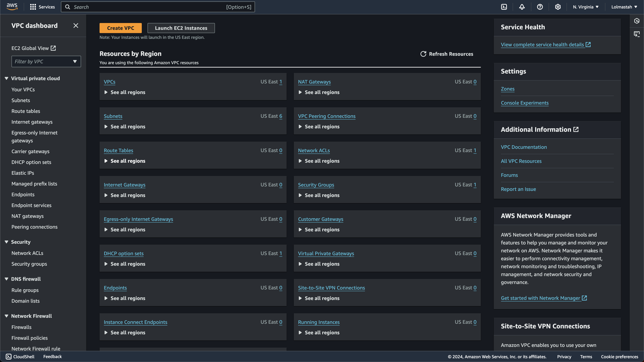Open View complete service health details
Screen dimensions: 644x362
coord(546,45)
